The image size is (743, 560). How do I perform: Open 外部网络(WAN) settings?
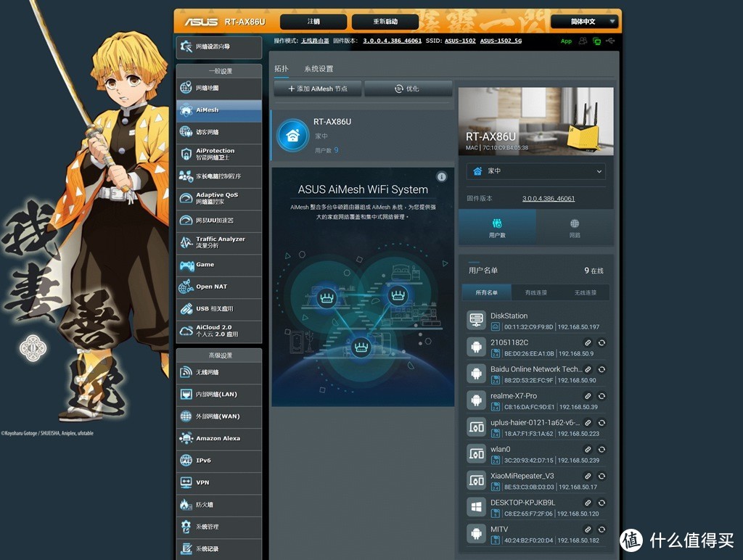(x=219, y=416)
